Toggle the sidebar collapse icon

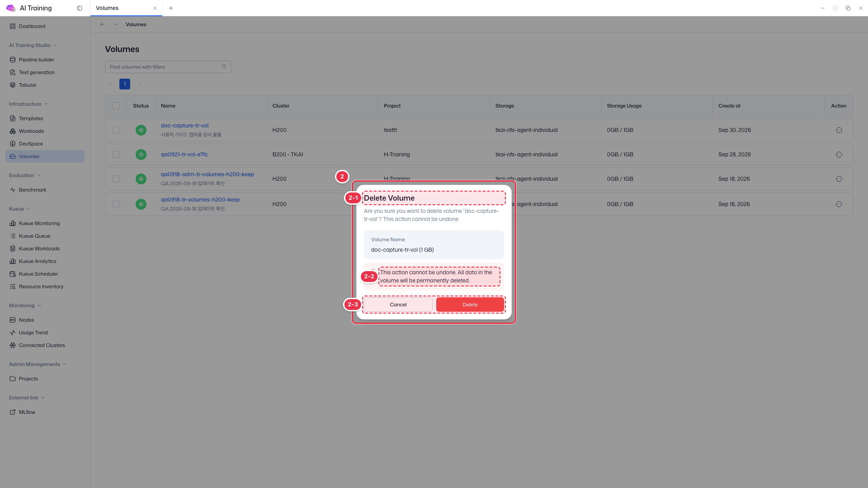(80, 8)
